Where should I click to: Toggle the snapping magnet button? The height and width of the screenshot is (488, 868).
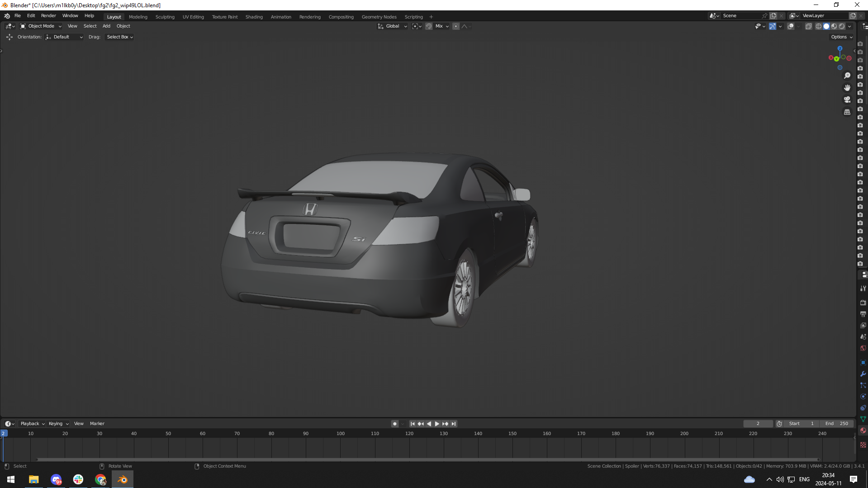pos(428,26)
